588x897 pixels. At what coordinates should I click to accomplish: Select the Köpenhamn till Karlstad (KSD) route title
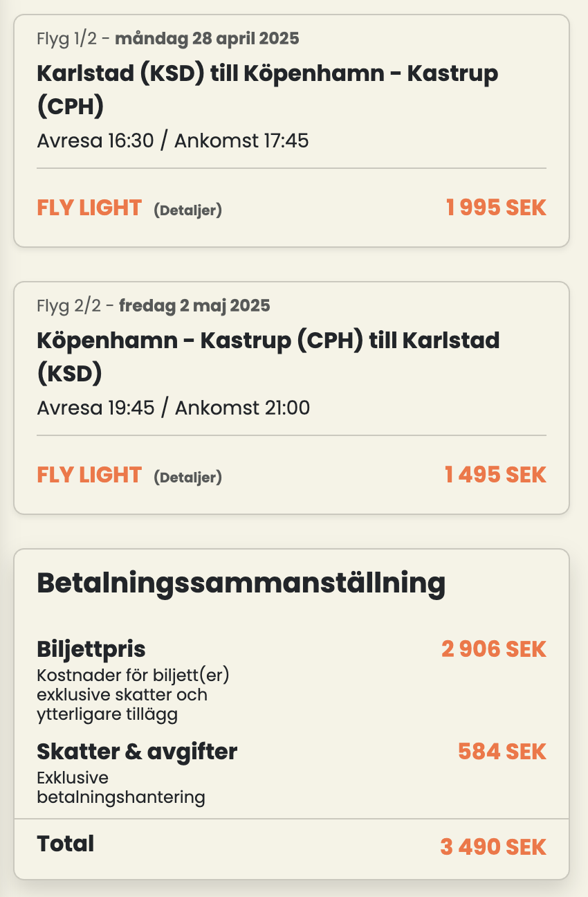[x=268, y=357]
